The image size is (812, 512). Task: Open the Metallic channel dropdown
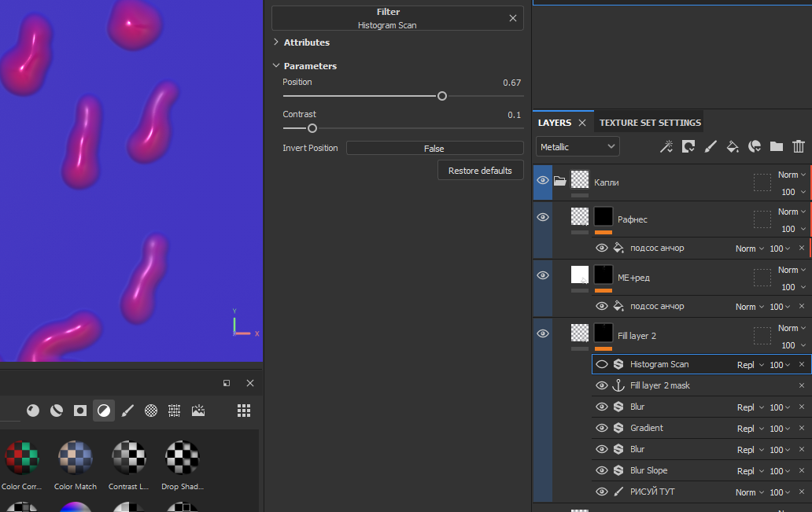point(578,147)
